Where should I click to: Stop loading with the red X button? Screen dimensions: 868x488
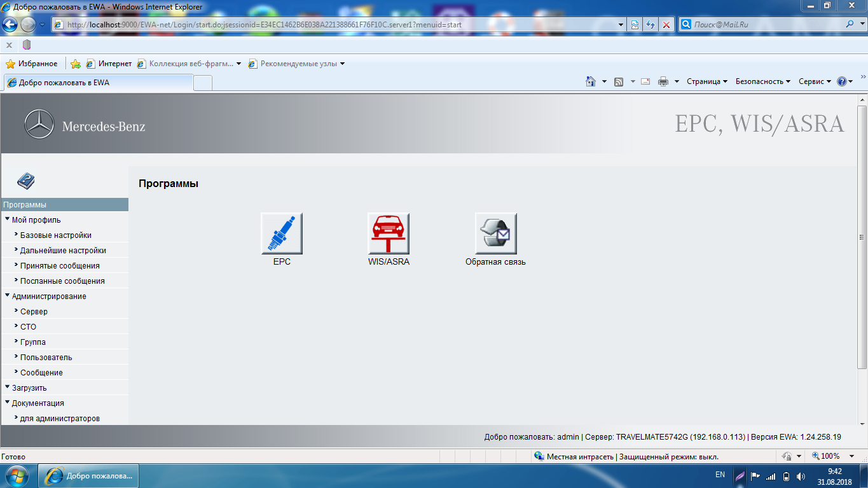point(666,25)
